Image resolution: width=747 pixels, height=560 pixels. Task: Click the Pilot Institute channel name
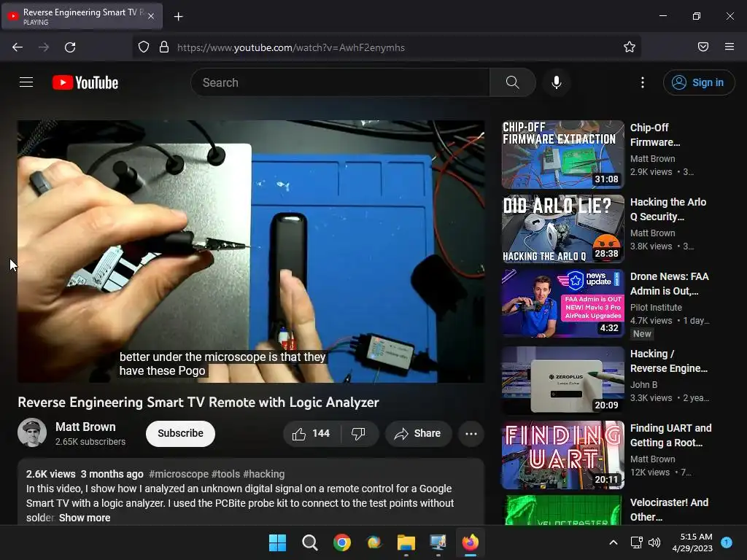[x=656, y=308]
